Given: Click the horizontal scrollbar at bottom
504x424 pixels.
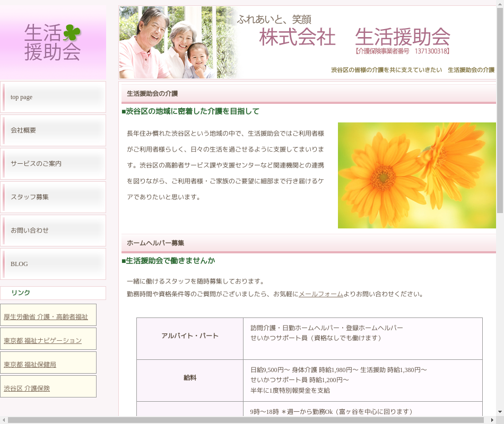Looking at the screenshot, I should pos(249,420).
